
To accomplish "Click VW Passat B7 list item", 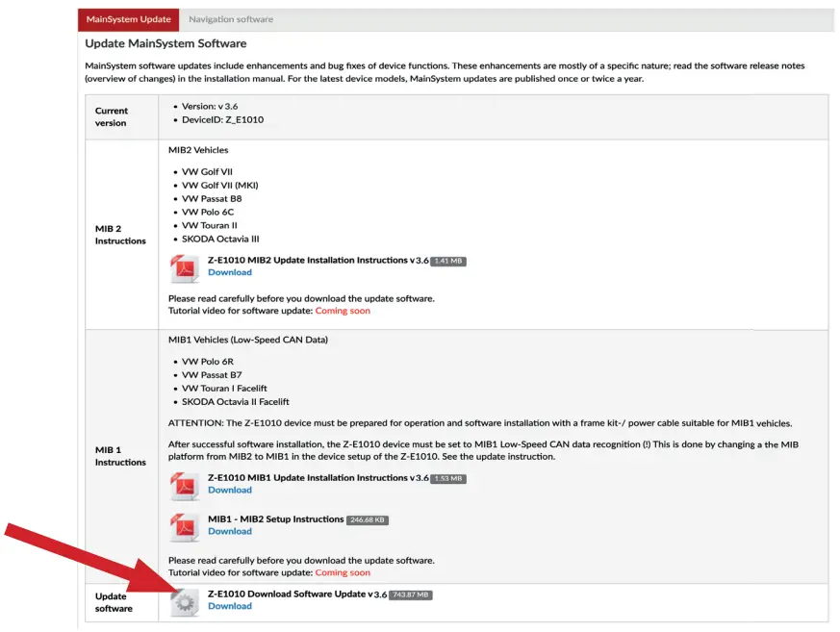I will pyautogui.click(x=212, y=374).
